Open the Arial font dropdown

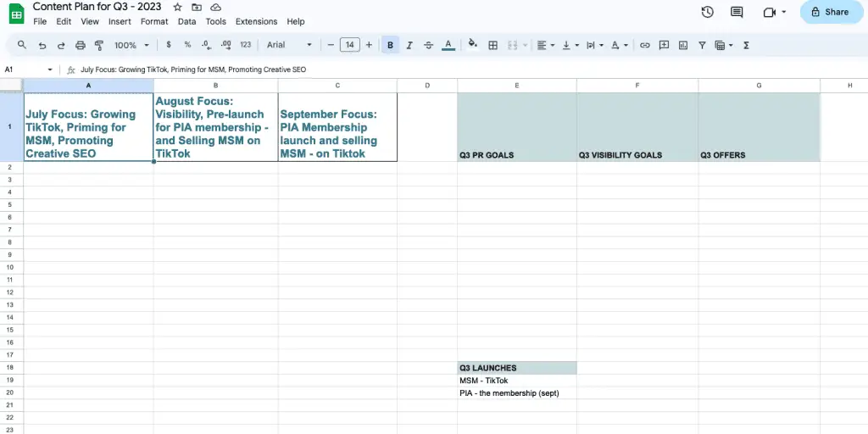click(x=290, y=45)
